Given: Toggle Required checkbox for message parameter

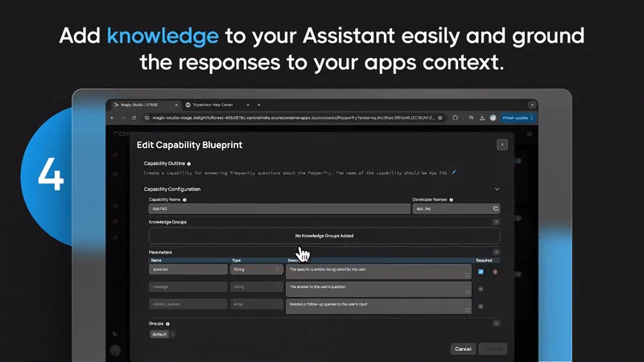Looking at the screenshot, I should click(x=481, y=289).
